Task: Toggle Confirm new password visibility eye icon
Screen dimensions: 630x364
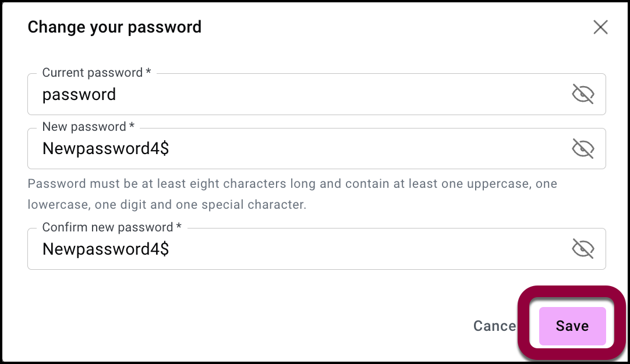Action: (x=583, y=249)
